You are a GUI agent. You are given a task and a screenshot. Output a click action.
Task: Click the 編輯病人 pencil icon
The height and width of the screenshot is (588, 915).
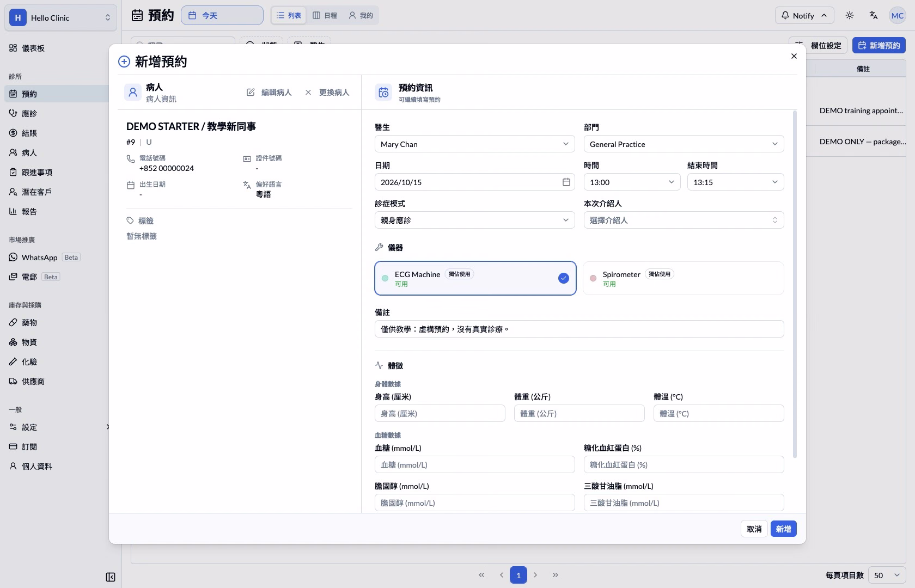tap(251, 93)
